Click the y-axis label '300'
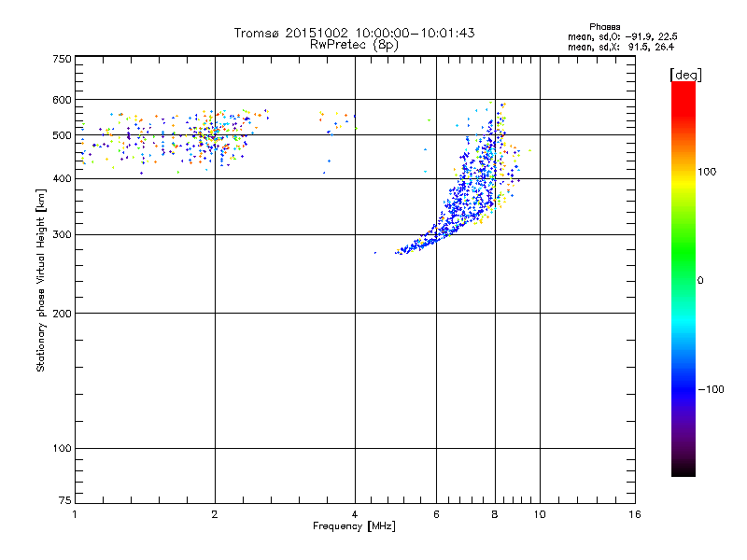 tap(62, 235)
